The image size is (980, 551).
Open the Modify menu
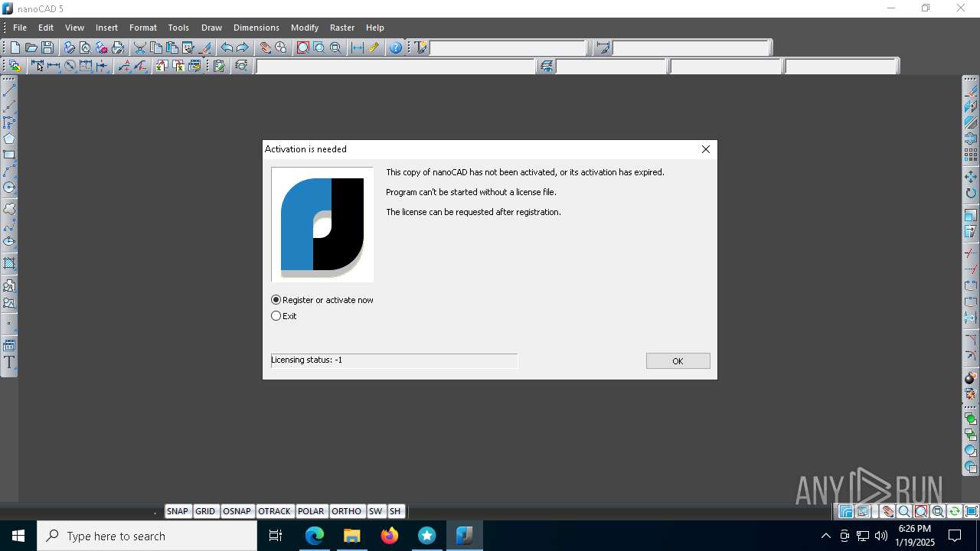305,28
